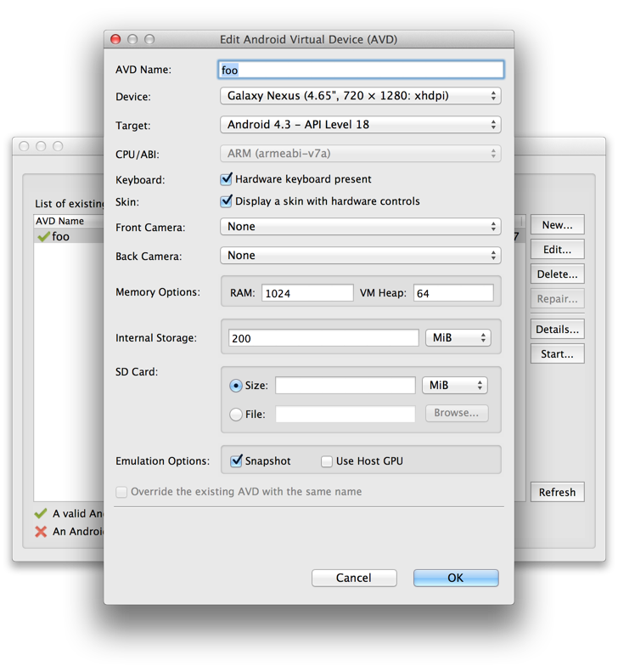Click Repair... in the AVD Manager window
The image size is (618, 672).
[x=557, y=298]
